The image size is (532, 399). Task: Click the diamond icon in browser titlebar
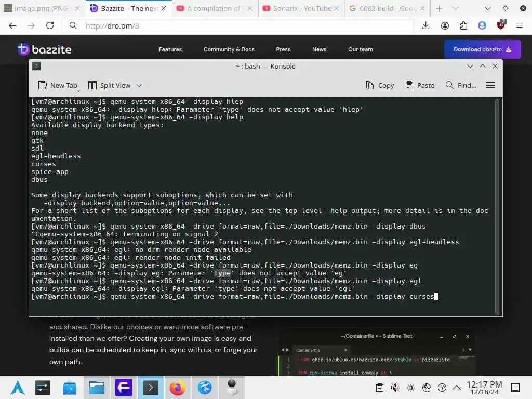coord(505,8)
